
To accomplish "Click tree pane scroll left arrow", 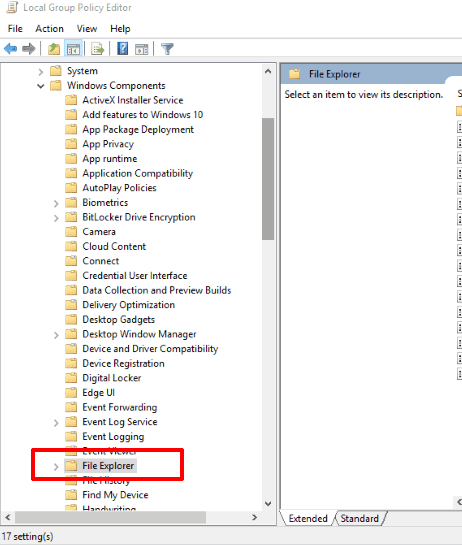I will point(8,517).
